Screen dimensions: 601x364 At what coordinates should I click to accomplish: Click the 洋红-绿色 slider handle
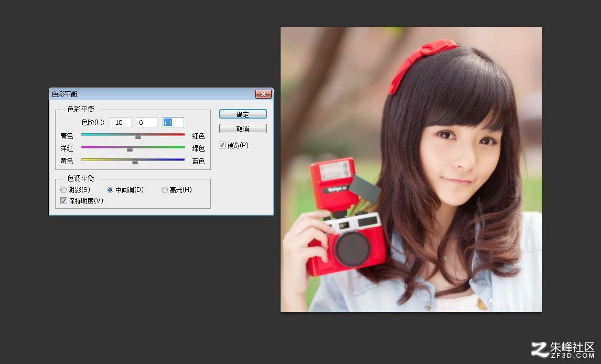pos(130,149)
